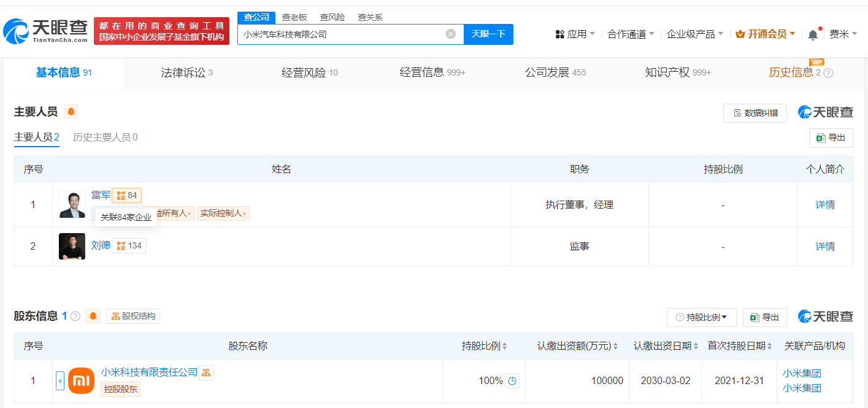Click pie chart icon beside 100% shareholding
Screen dimensions: 868x408
(512, 381)
